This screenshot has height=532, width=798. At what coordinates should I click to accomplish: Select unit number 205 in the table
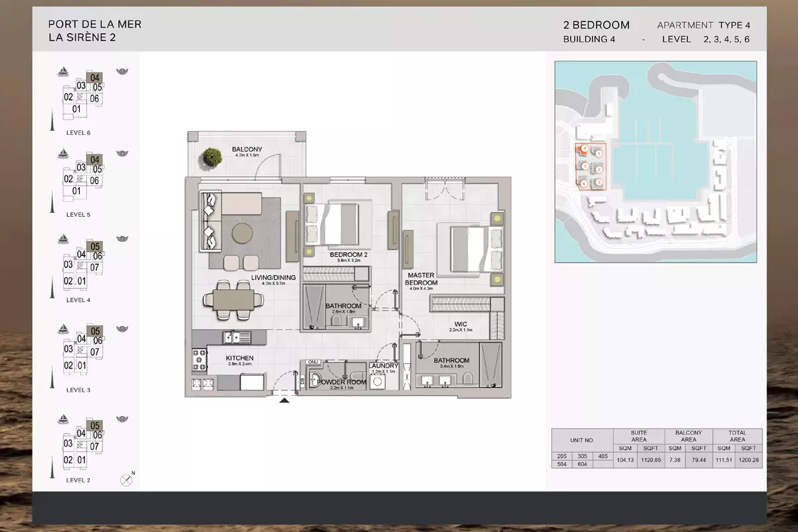pos(563,456)
